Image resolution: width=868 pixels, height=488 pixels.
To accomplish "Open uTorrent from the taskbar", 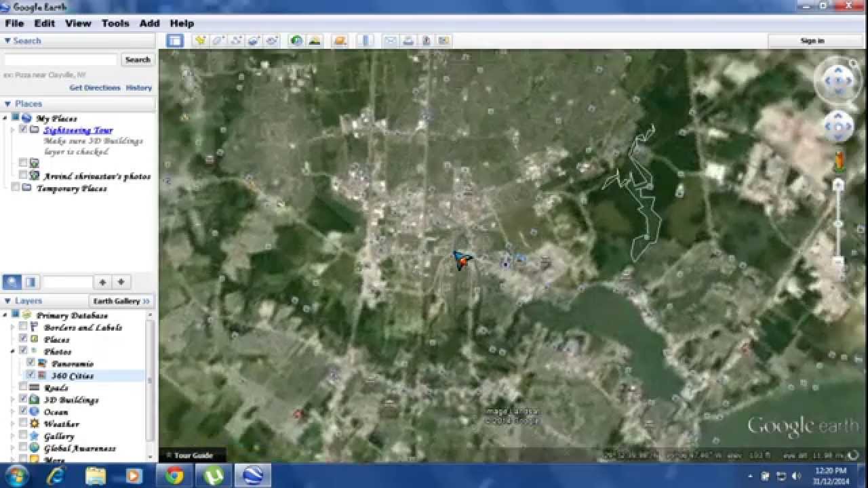I will pos(214,476).
